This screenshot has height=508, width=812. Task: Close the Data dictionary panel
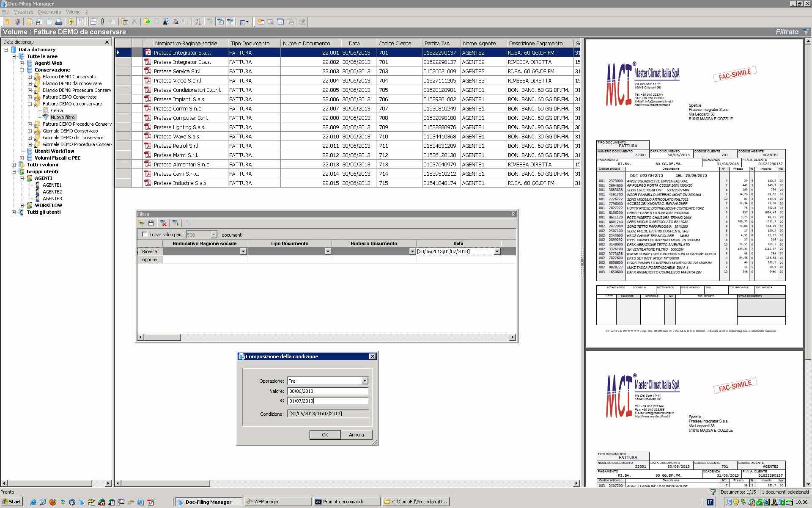(x=107, y=42)
